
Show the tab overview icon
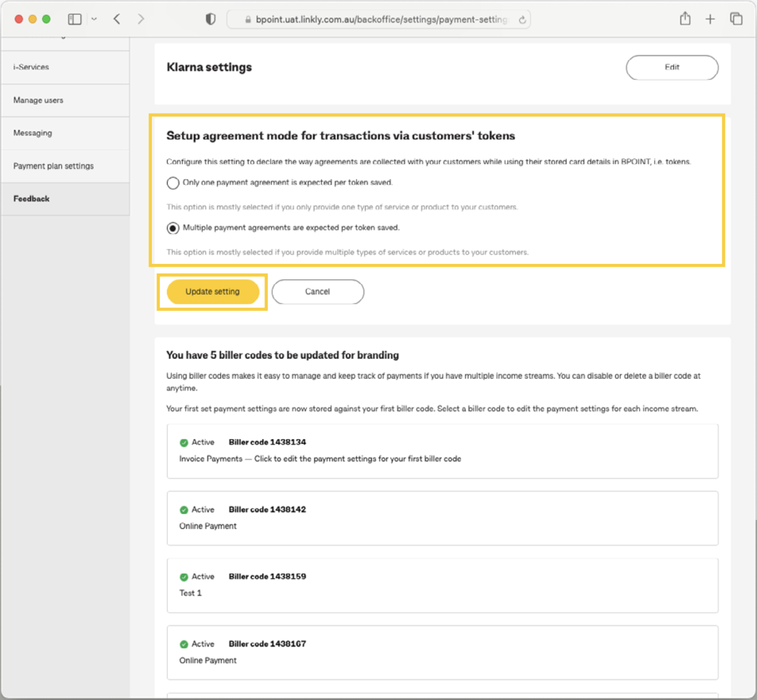[x=736, y=19]
